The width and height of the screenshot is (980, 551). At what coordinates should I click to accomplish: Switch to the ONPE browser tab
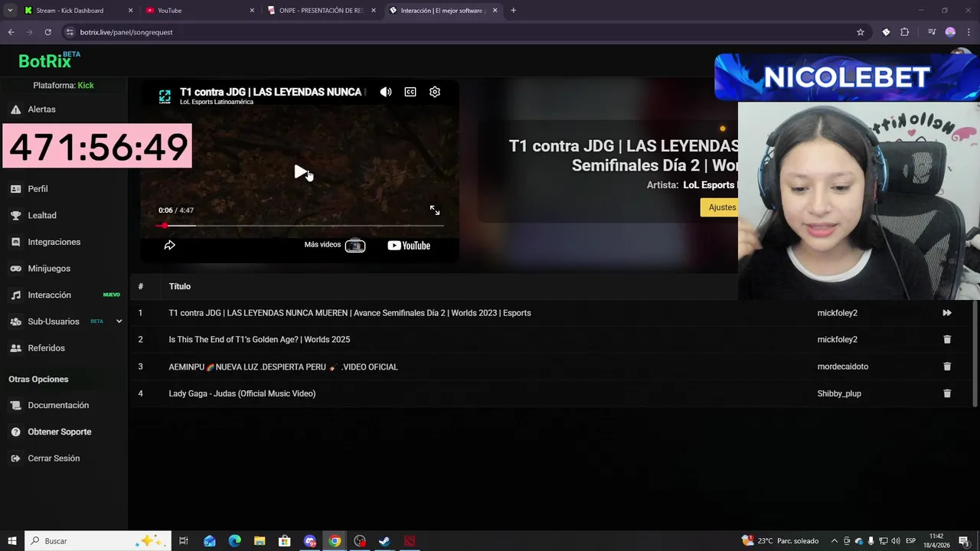pos(322,11)
